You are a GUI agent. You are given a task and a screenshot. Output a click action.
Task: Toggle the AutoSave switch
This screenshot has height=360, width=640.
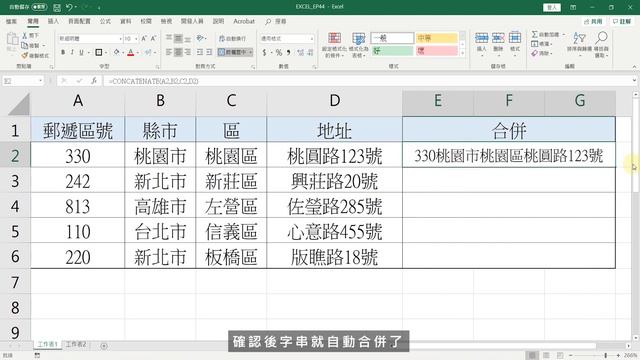pyautogui.click(x=39, y=7)
